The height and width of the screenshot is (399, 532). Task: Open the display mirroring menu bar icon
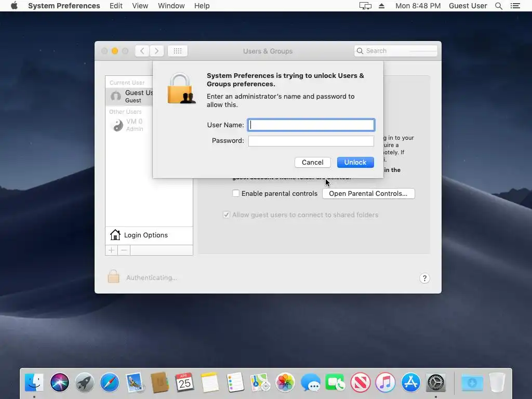pyautogui.click(x=365, y=6)
